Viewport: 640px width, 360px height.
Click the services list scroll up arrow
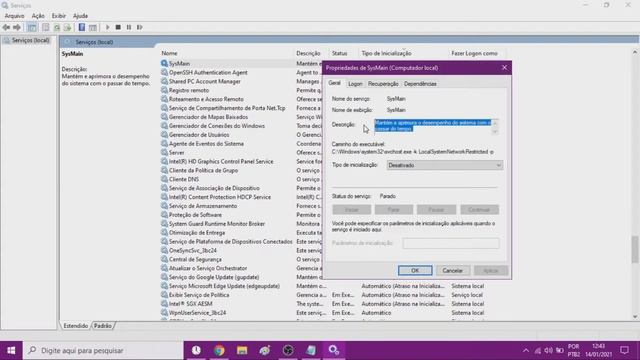click(635, 52)
